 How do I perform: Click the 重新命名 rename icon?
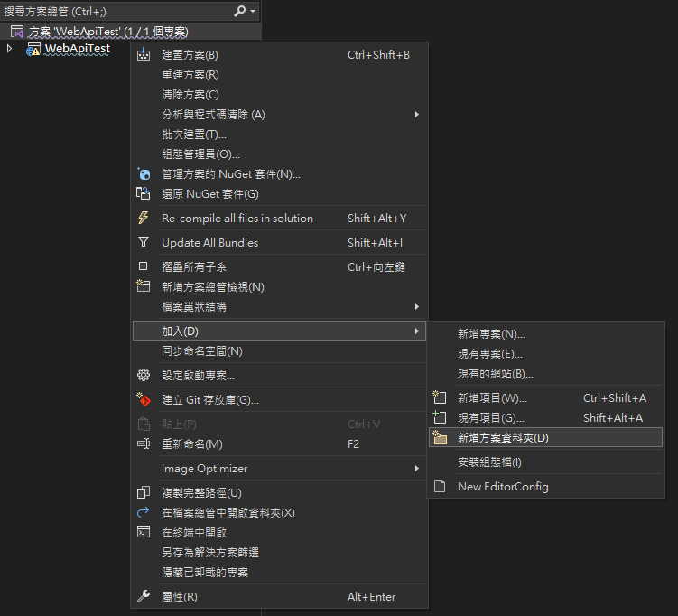(x=144, y=443)
